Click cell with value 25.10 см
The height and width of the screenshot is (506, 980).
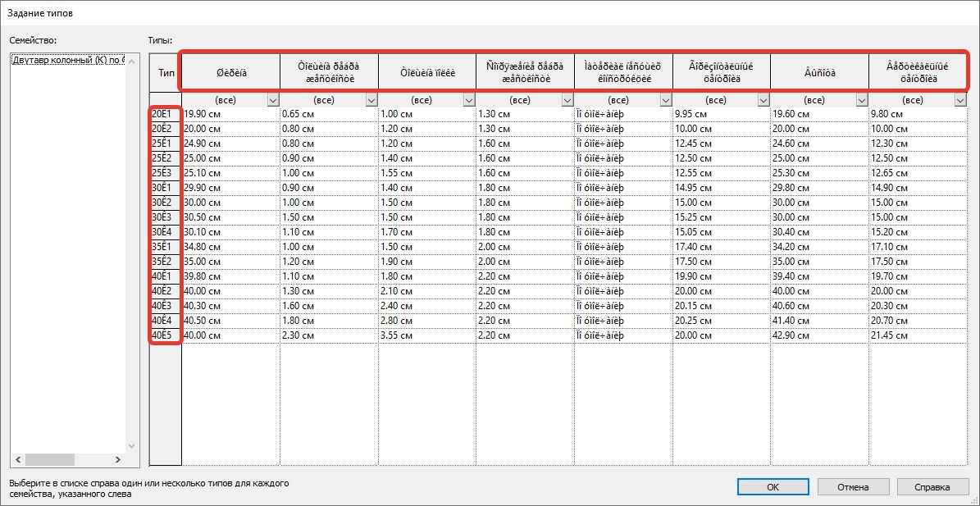pyautogui.click(x=230, y=172)
